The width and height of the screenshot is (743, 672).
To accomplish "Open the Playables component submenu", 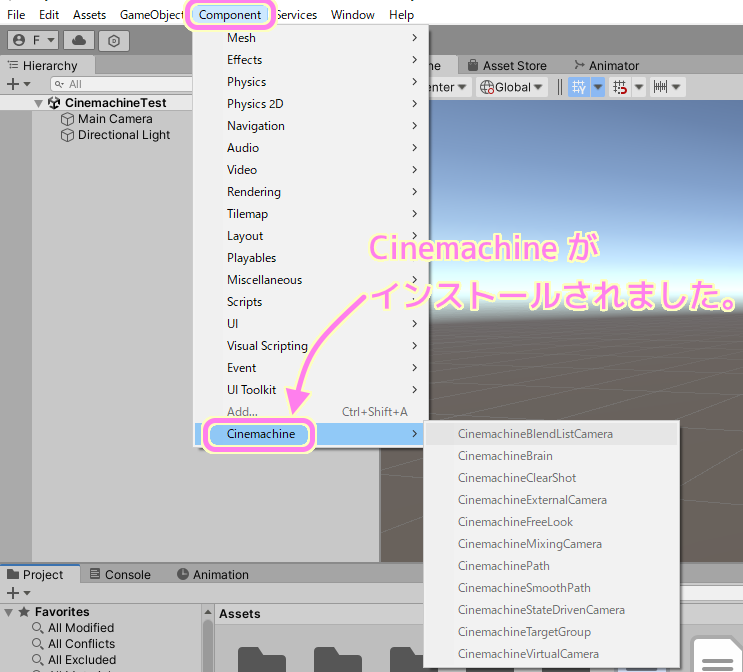I will (x=311, y=258).
